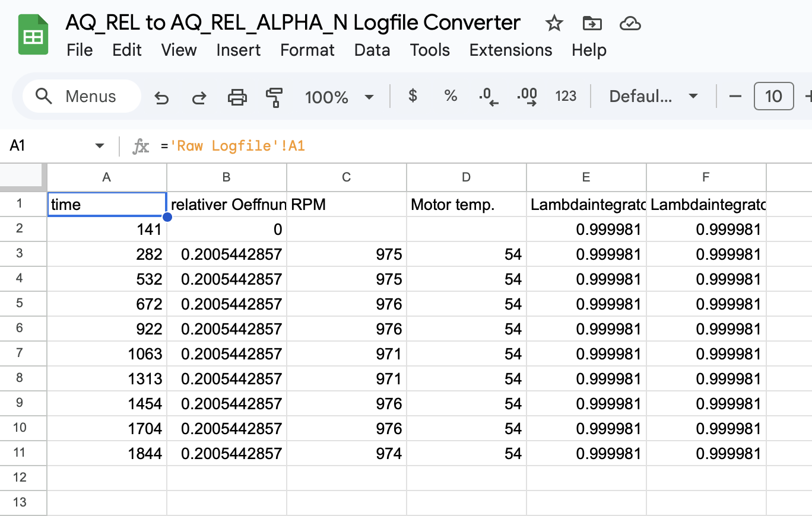Open the Data menu

(x=372, y=50)
